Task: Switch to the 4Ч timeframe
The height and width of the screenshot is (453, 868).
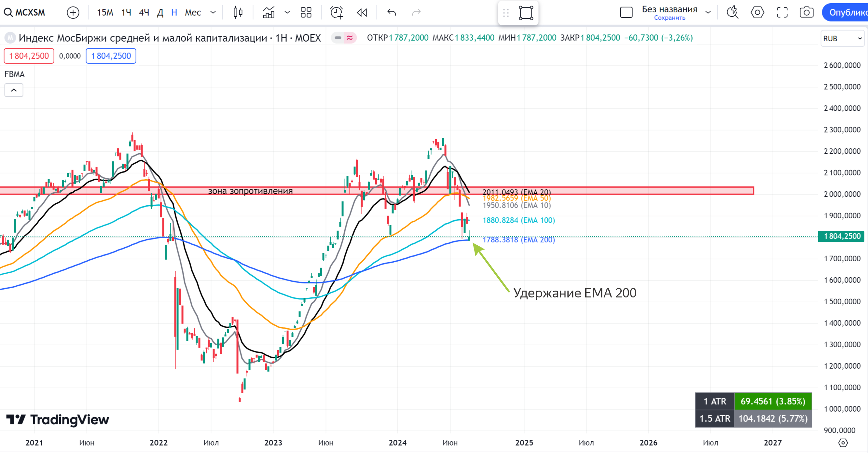Action: tap(144, 12)
